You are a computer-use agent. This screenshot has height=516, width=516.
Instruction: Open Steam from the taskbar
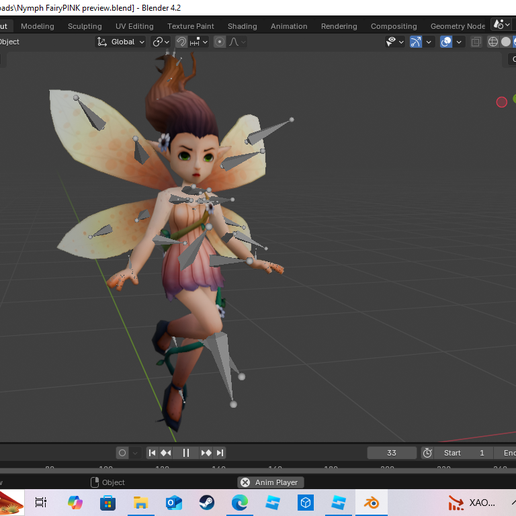pyautogui.click(x=207, y=503)
